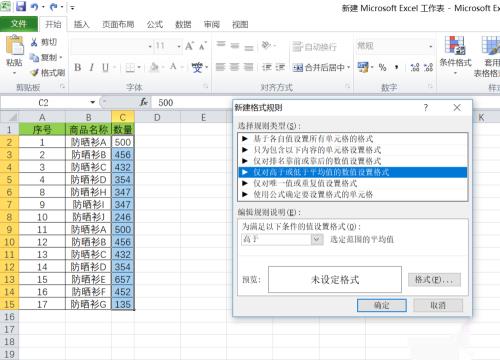This screenshot has width=500, height=360.
Task: Click Decrease Indent icon
Action: tap(267, 67)
